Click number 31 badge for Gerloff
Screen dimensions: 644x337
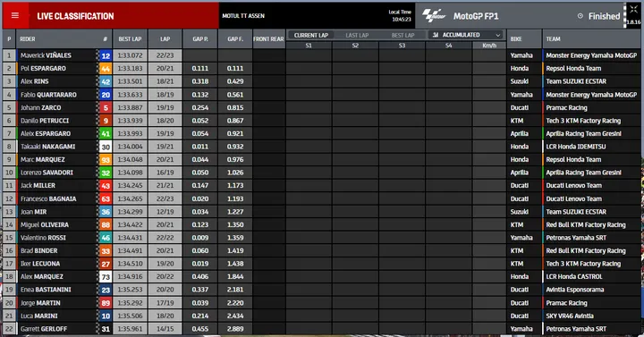(106, 329)
